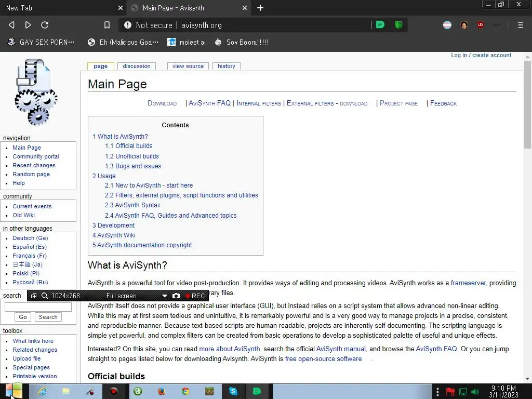Click the network tray icon
Viewport: 532px width, 399px height.
463,392
